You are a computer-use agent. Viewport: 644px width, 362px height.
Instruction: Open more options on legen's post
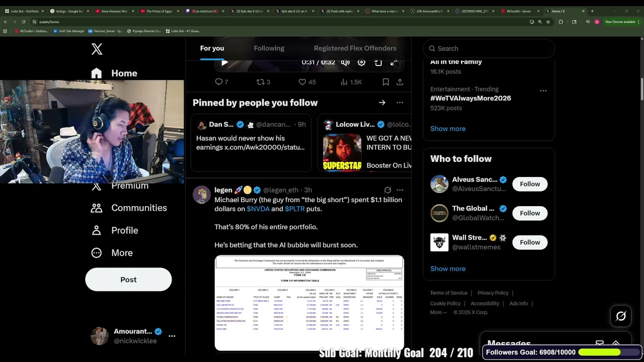(399, 190)
